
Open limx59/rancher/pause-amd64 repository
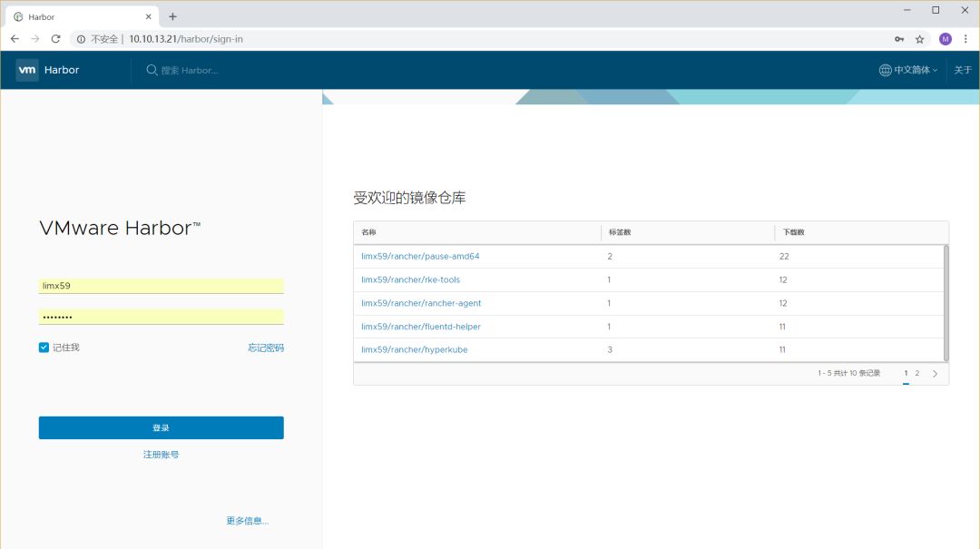[420, 257]
